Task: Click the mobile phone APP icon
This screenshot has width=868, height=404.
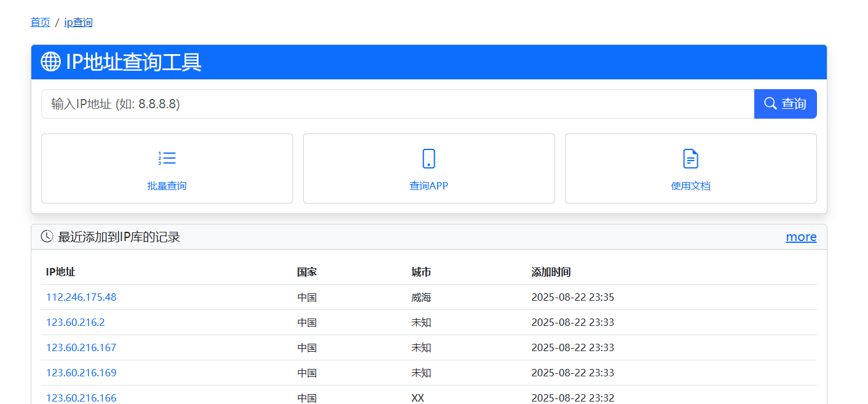Action: [x=429, y=159]
